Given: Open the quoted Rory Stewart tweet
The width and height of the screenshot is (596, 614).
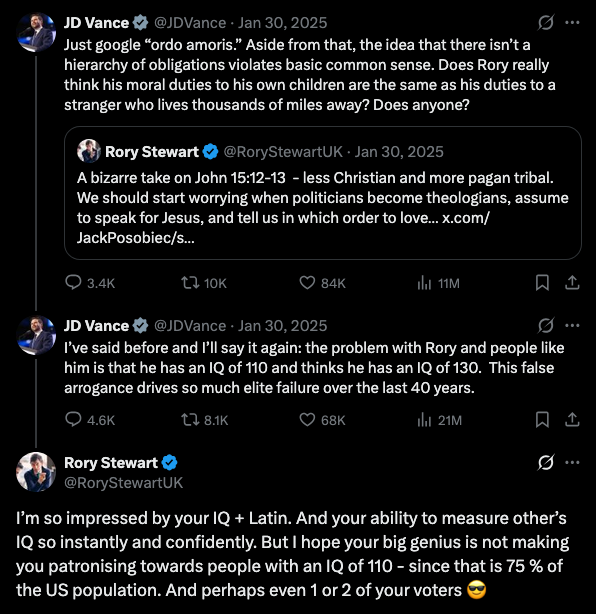Looking at the screenshot, I should [x=323, y=193].
